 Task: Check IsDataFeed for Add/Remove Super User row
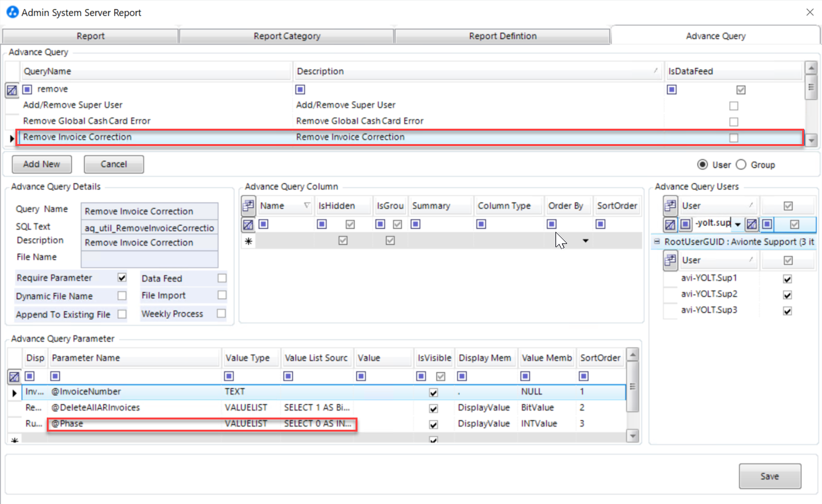734,106
